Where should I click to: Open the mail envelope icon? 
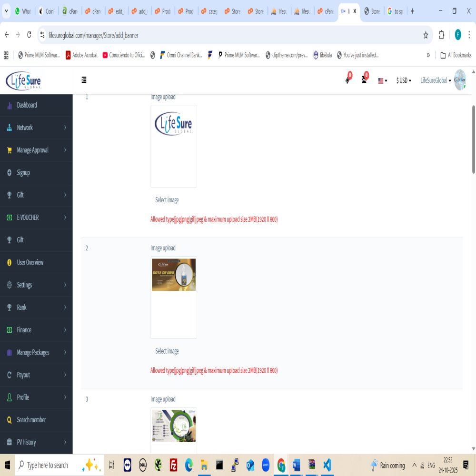(x=364, y=80)
